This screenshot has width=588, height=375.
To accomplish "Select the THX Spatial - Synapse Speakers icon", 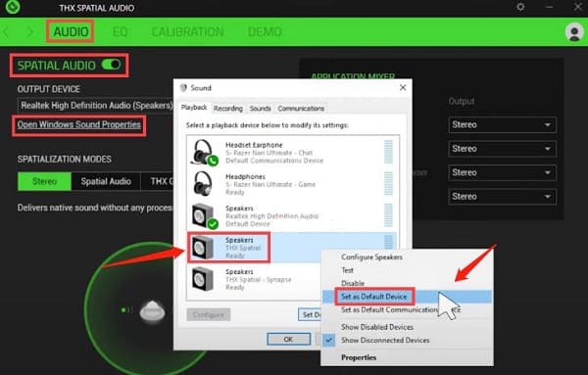I will (x=203, y=279).
